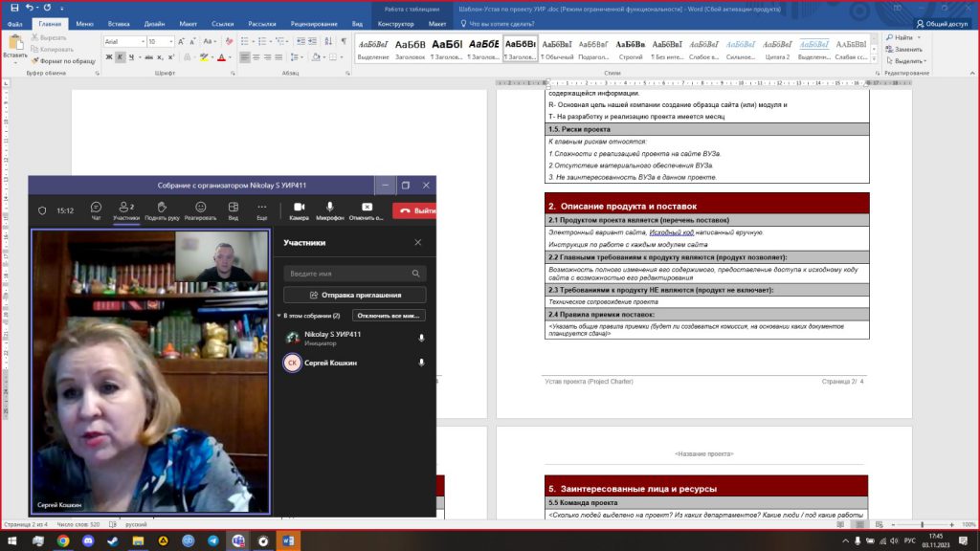
Task: Click the Word zoom slider in status bar
Action: 924,525
